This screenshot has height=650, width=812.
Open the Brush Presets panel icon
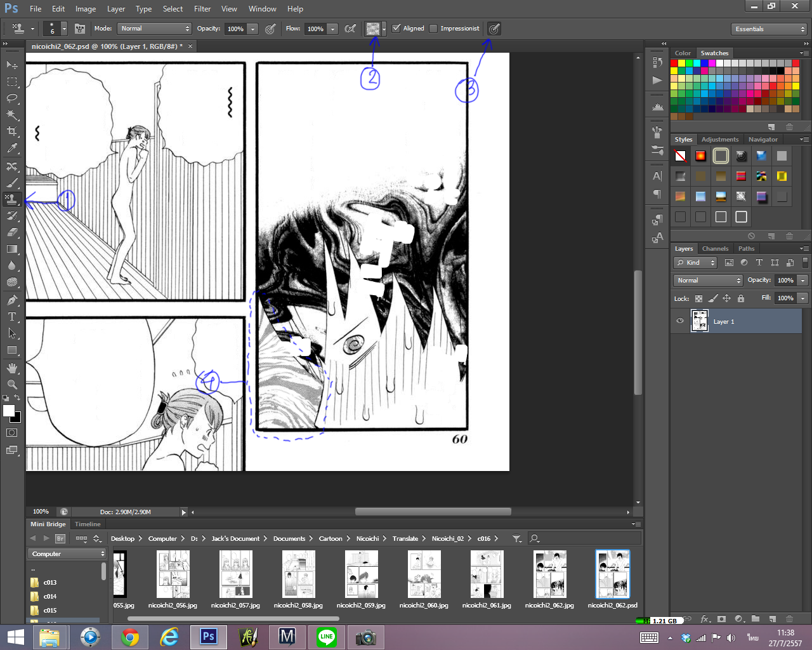tap(657, 150)
